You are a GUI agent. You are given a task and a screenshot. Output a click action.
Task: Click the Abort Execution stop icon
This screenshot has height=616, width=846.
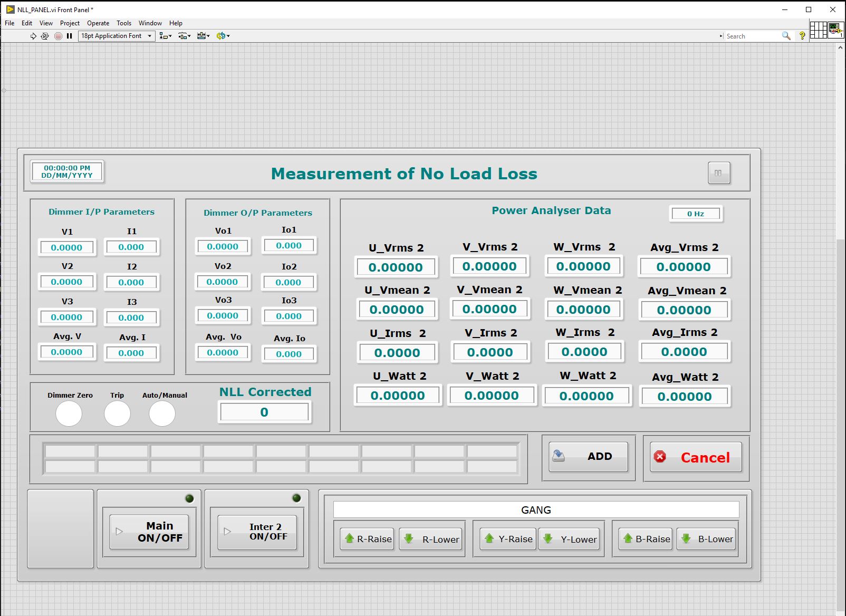tap(58, 36)
